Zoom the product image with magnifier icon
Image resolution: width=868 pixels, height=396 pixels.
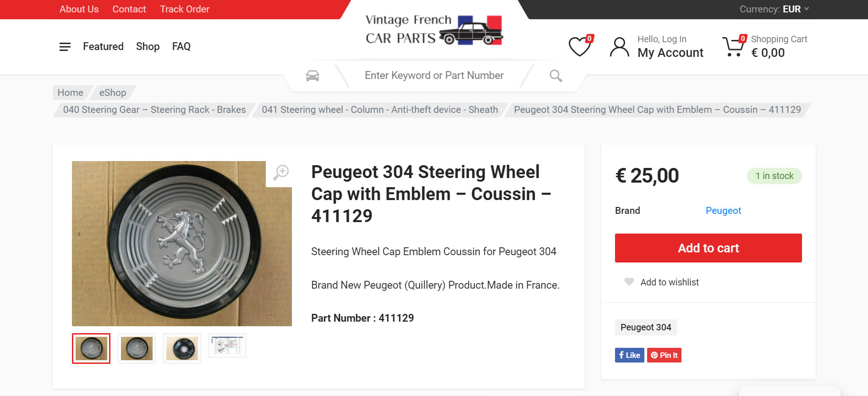(x=281, y=173)
